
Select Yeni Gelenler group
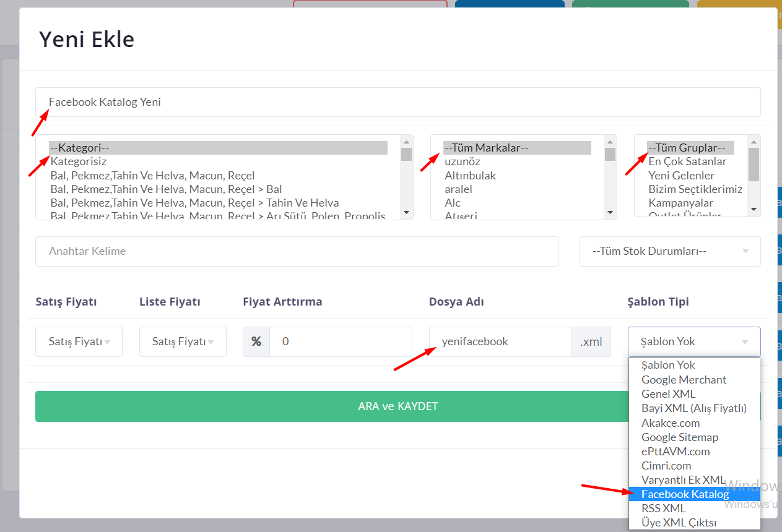point(690,175)
